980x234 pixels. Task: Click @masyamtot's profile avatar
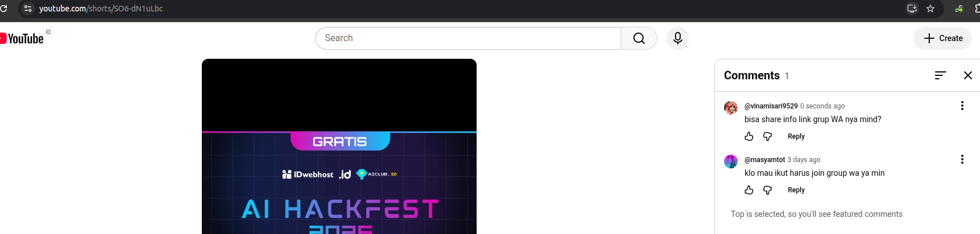pos(731,162)
